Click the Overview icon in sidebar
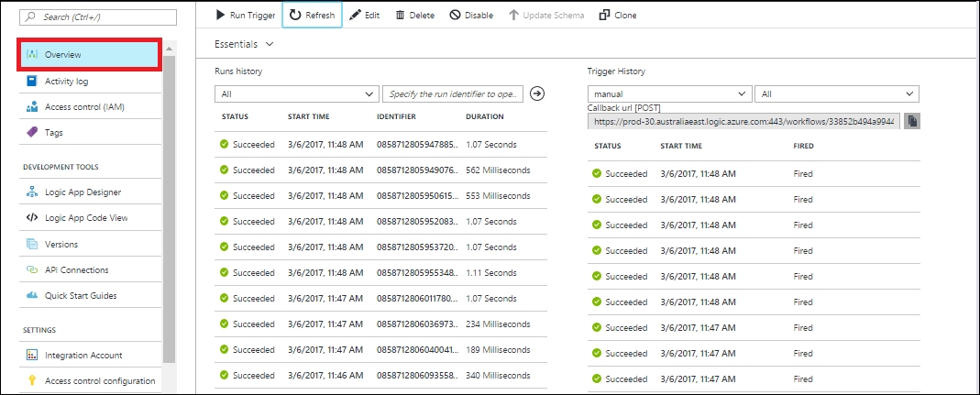980x395 pixels. click(32, 55)
